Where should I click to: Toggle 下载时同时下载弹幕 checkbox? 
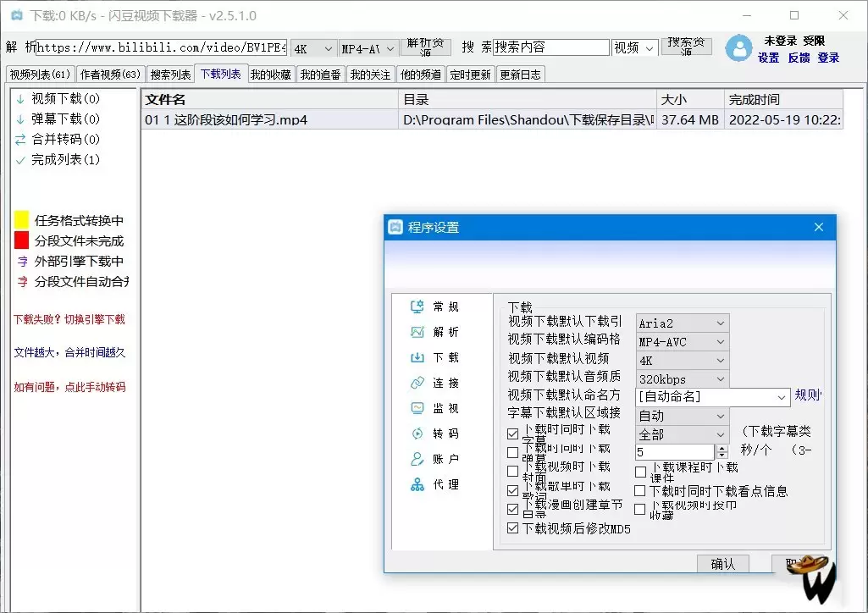[x=512, y=453]
